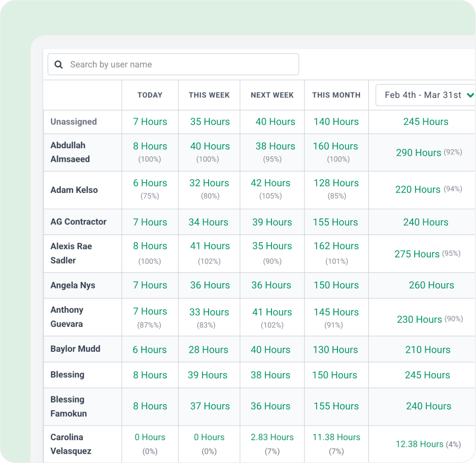Click Blessing's 38 Hours next week
The image size is (476, 463).
point(270,375)
